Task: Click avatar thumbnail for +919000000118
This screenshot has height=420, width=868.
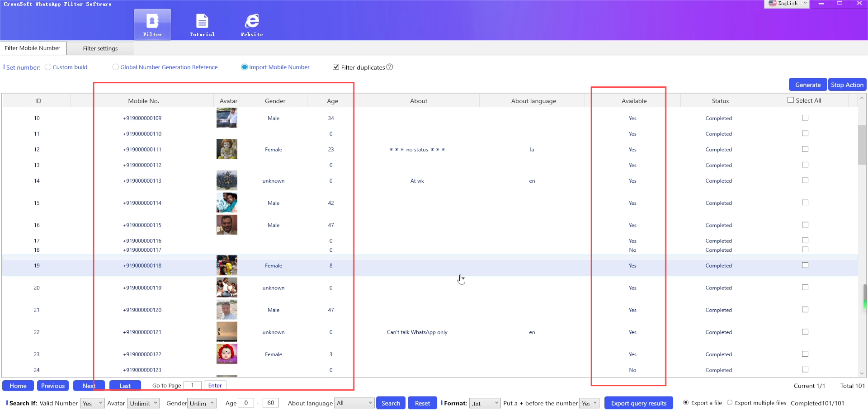Action: 227,265
